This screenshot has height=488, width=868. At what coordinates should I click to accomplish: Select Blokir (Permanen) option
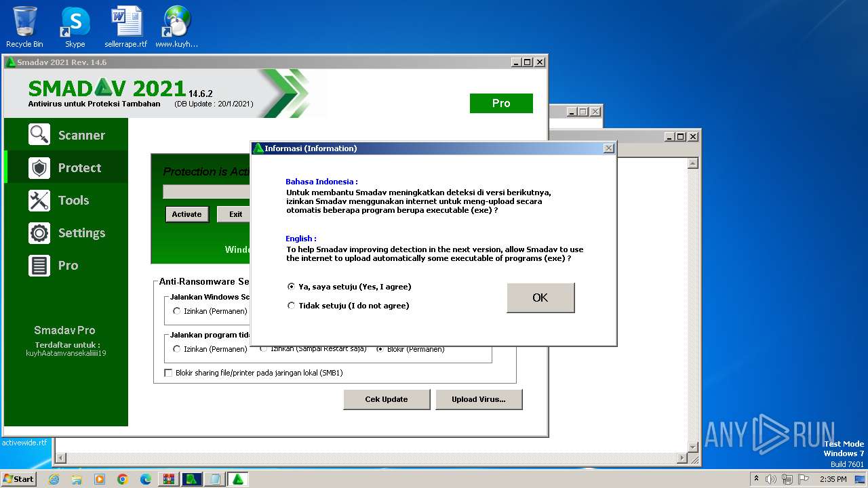point(410,349)
